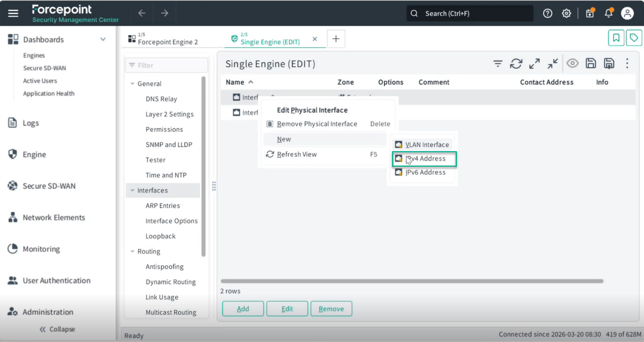Click the User Authentication sidebar icon
The height and width of the screenshot is (342, 644).
(12, 280)
